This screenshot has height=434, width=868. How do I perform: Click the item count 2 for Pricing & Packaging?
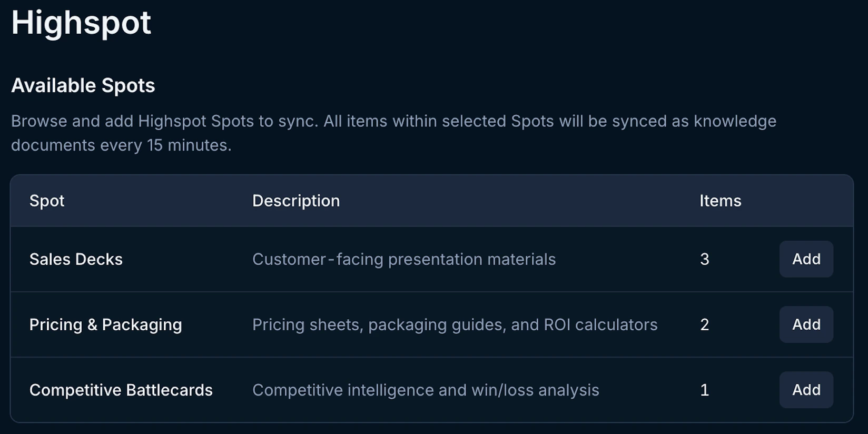click(705, 324)
